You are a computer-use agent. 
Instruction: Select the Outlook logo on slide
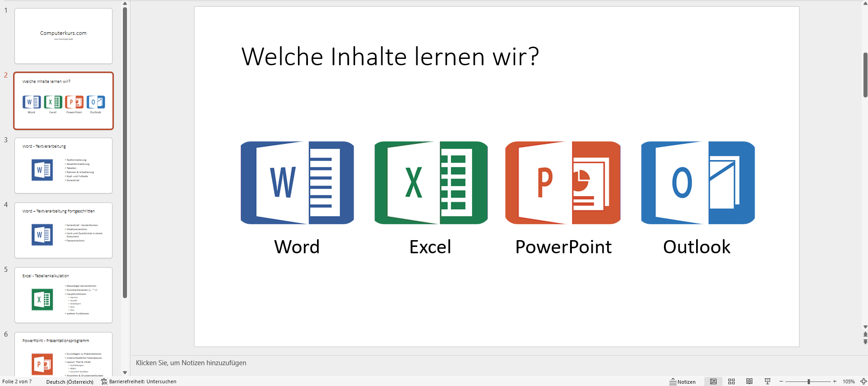pyautogui.click(x=697, y=183)
